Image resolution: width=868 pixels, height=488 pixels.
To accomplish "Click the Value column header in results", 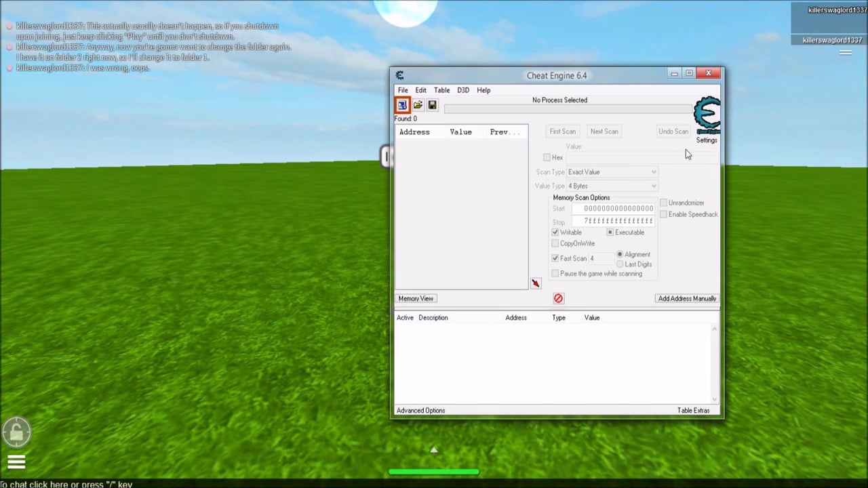I will click(x=460, y=132).
